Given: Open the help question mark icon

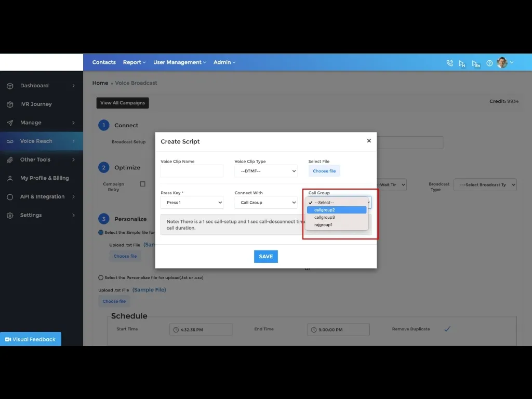Looking at the screenshot, I should coord(489,63).
